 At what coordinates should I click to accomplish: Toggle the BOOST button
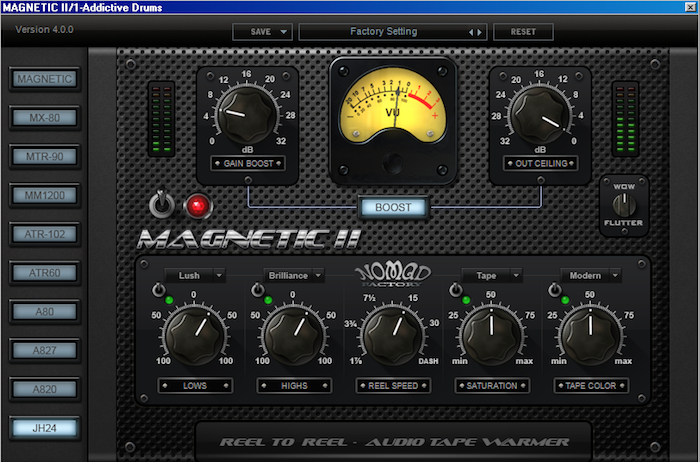point(393,208)
